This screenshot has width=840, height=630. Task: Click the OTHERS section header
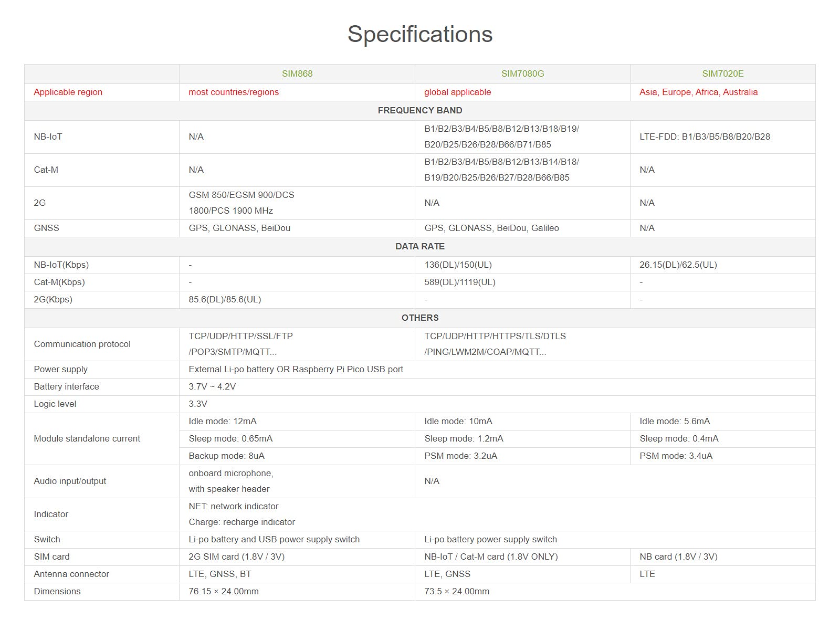(420, 318)
